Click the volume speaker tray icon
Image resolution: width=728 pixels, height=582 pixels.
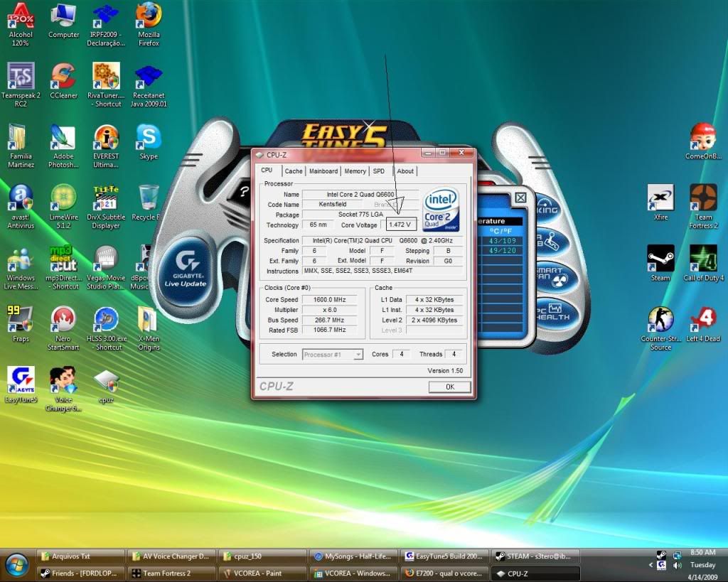(677, 565)
